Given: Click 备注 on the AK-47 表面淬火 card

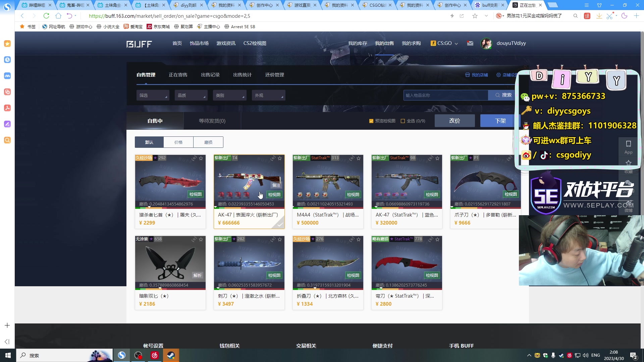Looking at the screenshot, I should pos(276,185).
